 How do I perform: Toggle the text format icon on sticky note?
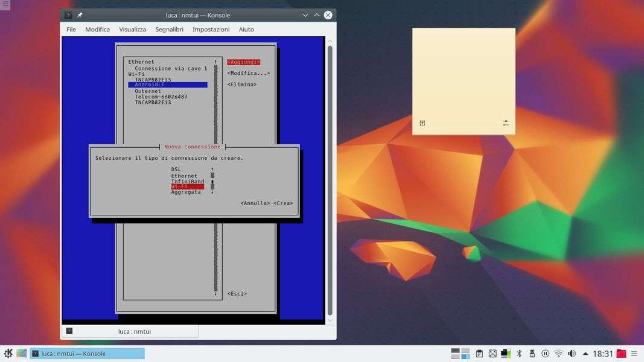422,123
